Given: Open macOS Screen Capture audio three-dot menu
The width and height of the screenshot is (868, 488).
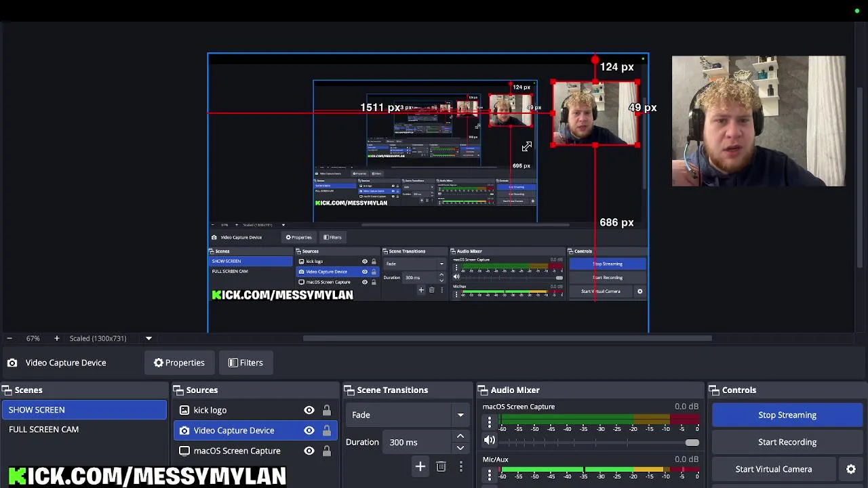Looking at the screenshot, I should tap(490, 422).
